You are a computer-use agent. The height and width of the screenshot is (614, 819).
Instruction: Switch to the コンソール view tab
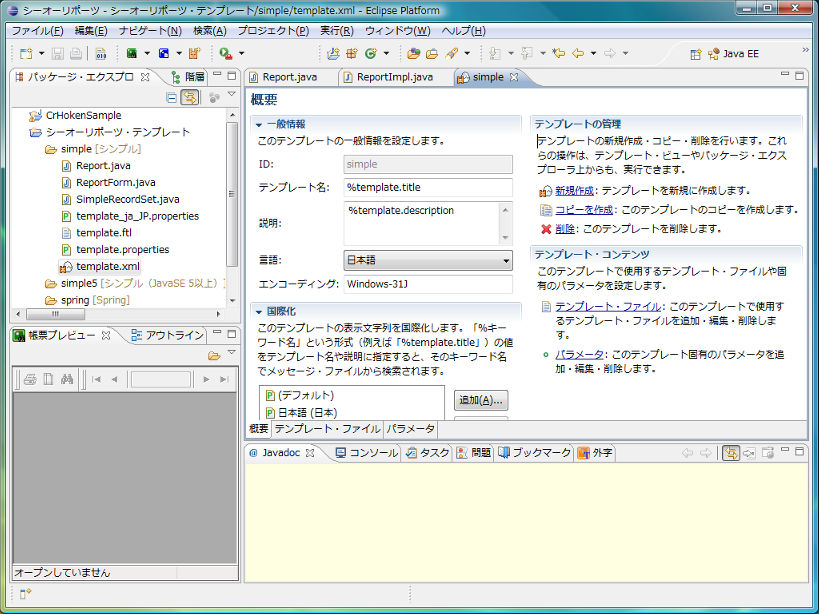367,453
